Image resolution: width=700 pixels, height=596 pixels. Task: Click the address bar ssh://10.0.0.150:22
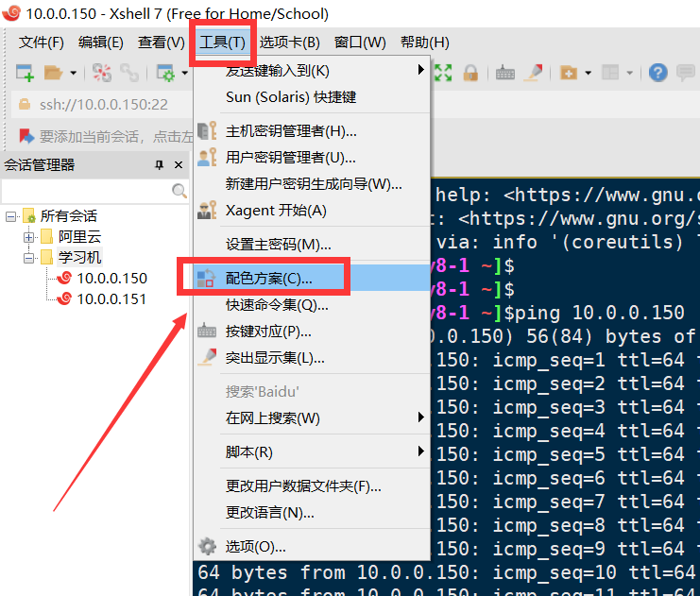[104, 105]
